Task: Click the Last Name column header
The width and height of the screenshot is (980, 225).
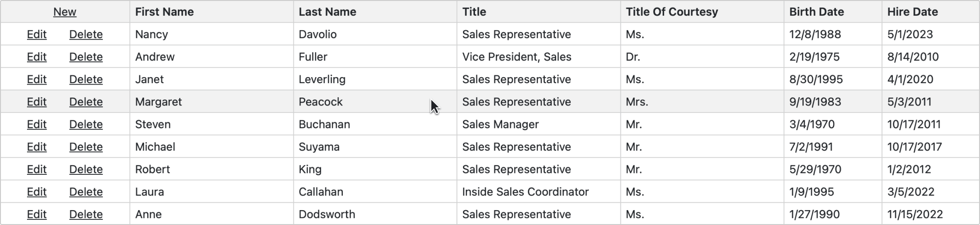Action: point(327,12)
